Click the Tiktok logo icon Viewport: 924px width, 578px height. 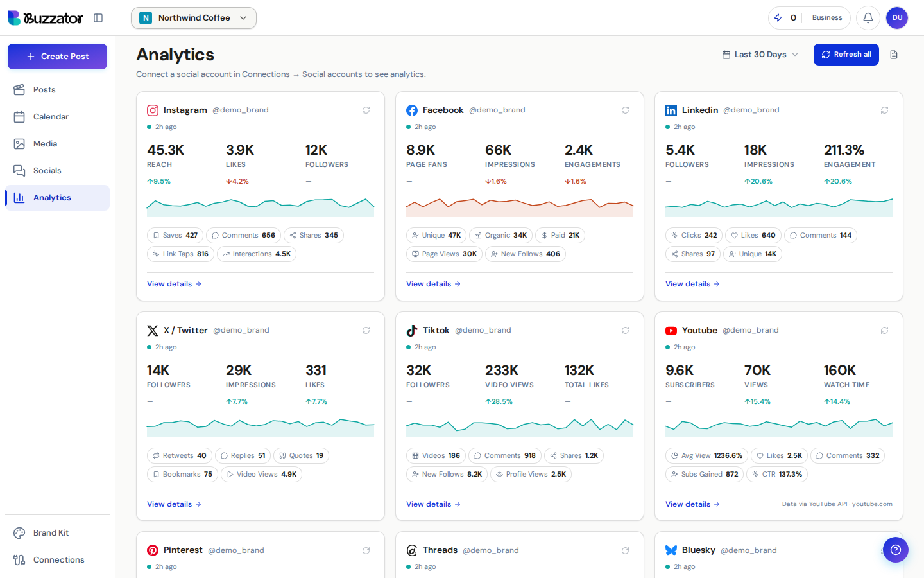coord(412,331)
